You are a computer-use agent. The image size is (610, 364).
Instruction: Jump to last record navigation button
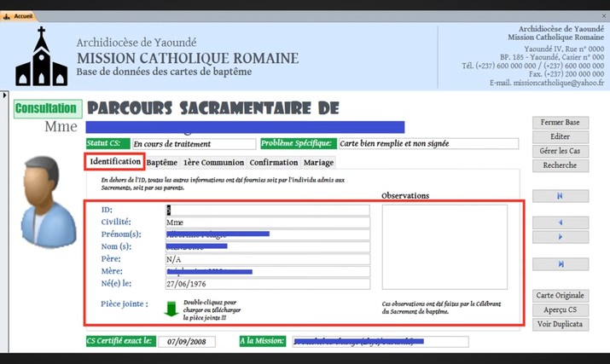click(x=561, y=264)
